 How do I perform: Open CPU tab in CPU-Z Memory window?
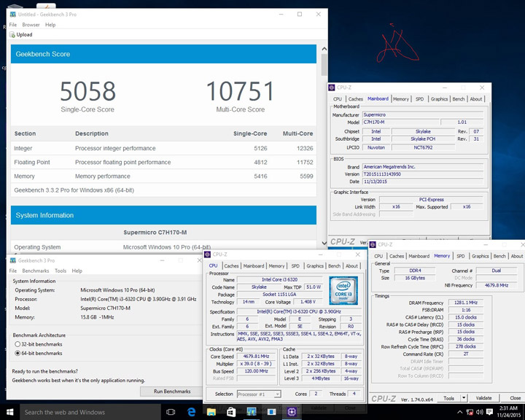coord(378,256)
